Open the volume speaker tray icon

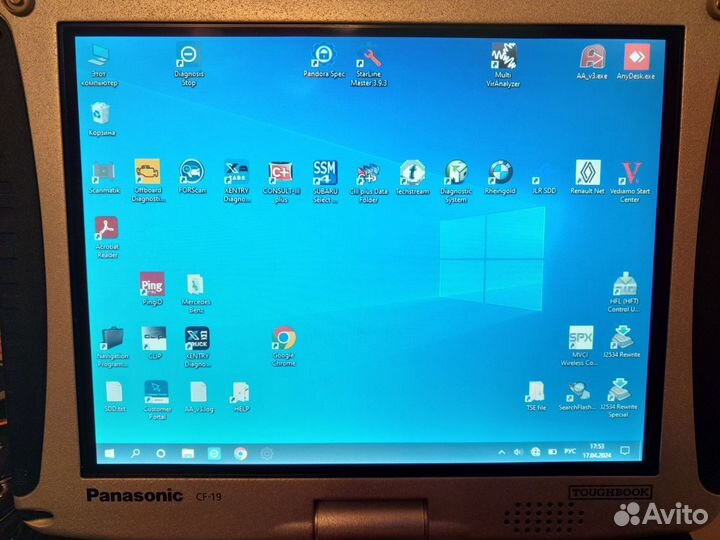(518, 452)
